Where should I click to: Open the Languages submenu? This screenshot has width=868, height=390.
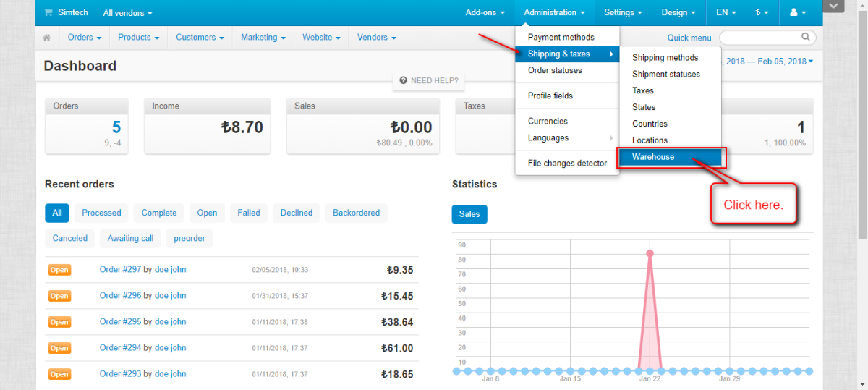567,138
